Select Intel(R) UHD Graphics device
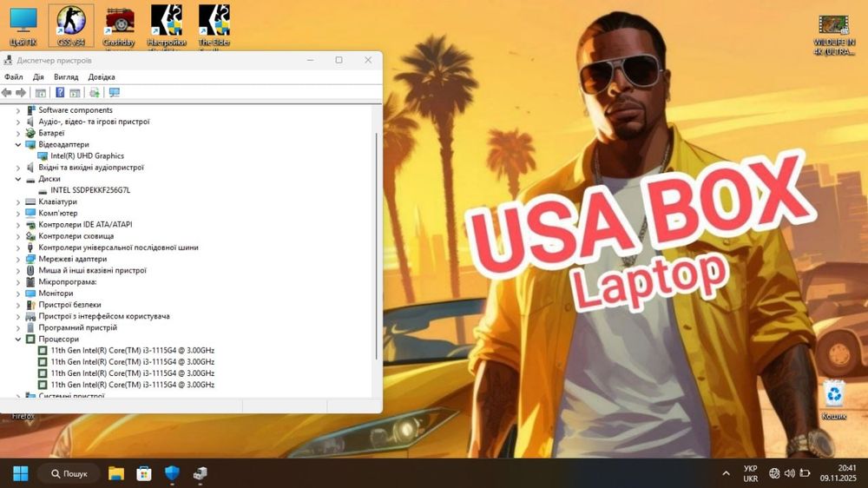868x488 pixels. point(88,155)
